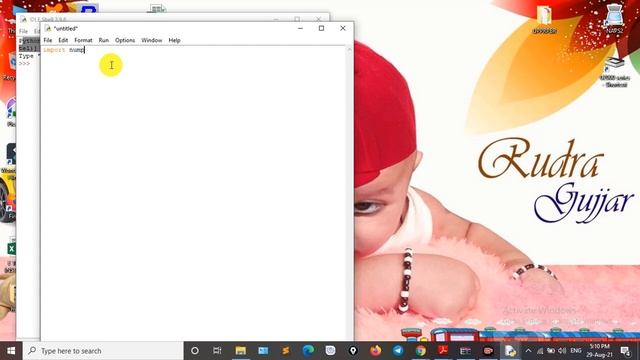Screen dimensions: 640x360
Task: Open Task View on the taskbar
Action: click(x=217, y=351)
